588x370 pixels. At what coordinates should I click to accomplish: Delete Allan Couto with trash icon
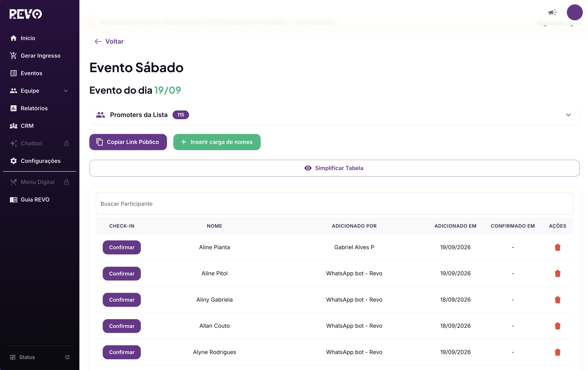point(557,326)
